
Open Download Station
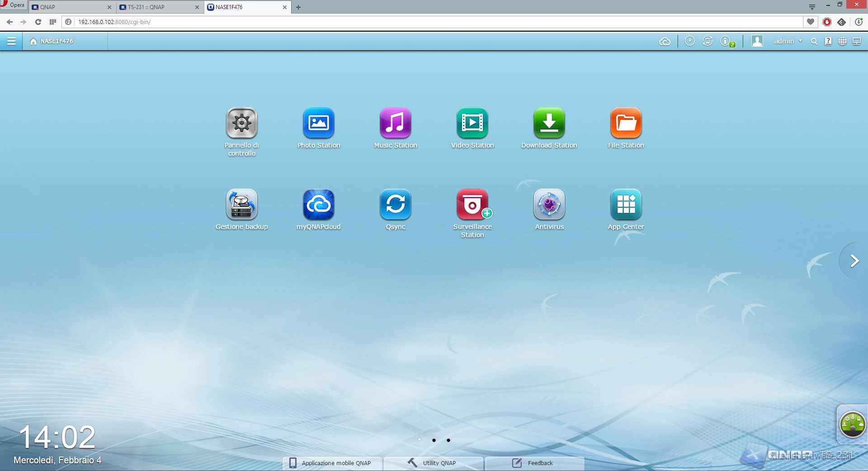[x=549, y=123]
